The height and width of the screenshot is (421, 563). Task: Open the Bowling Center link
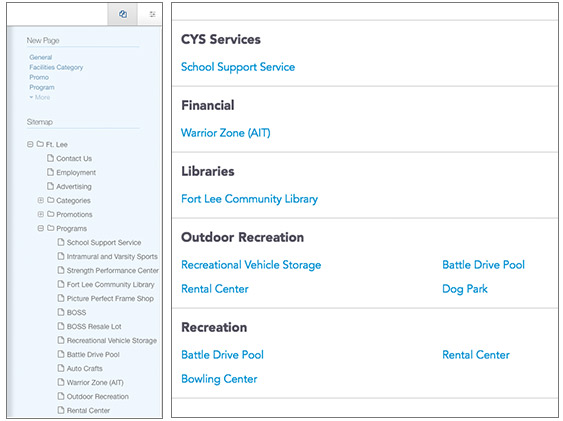(x=219, y=379)
